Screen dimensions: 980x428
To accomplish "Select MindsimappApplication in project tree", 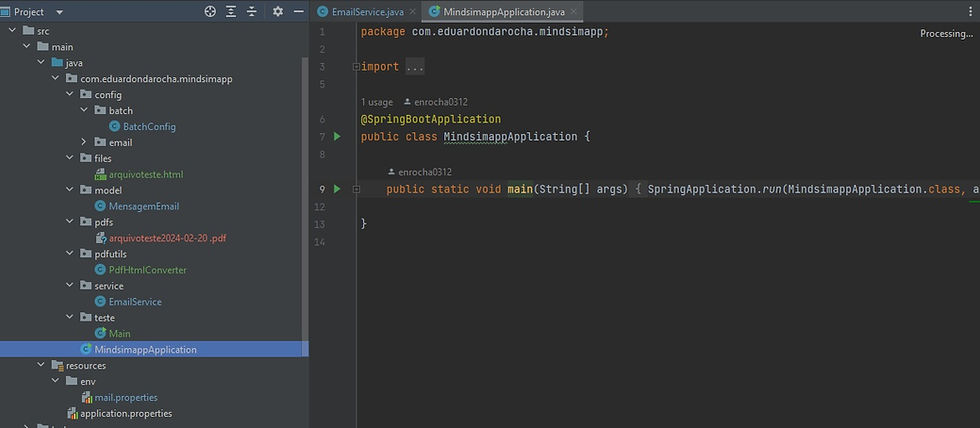I will (146, 349).
